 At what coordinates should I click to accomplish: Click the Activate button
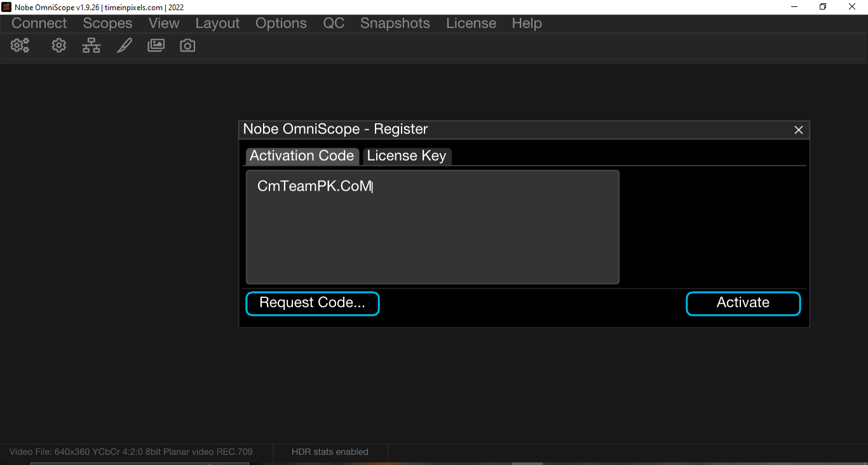(743, 303)
